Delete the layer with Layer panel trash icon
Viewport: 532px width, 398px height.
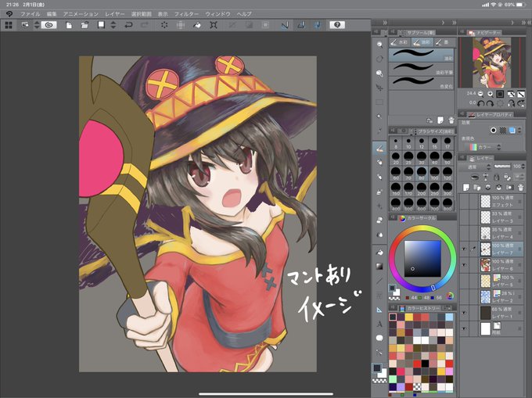[520, 187]
